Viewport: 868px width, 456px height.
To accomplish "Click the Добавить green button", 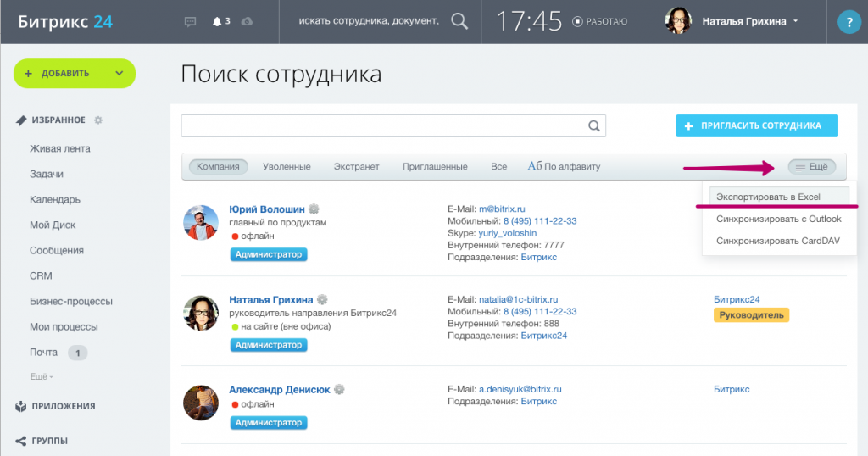I will pos(75,73).
